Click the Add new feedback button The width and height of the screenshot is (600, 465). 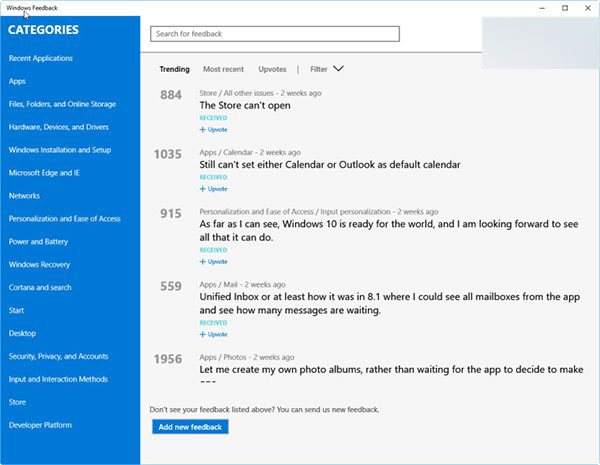pos(192,427)
